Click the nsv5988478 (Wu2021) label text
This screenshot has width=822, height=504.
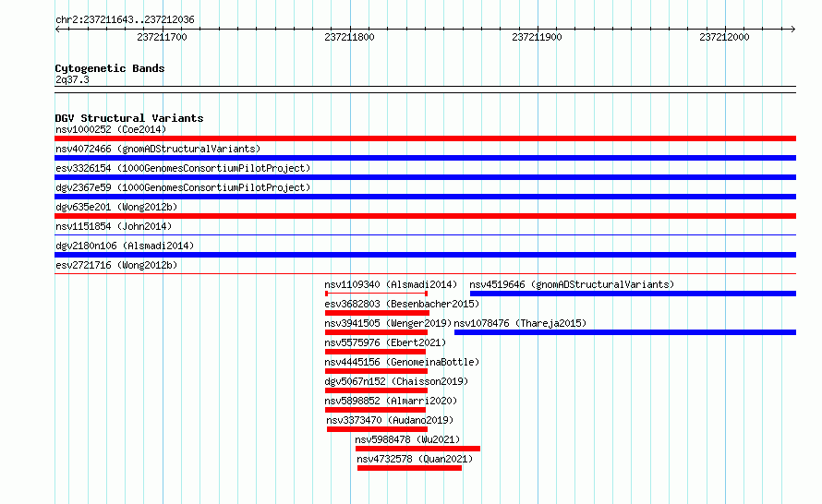(x=407, y=439)
